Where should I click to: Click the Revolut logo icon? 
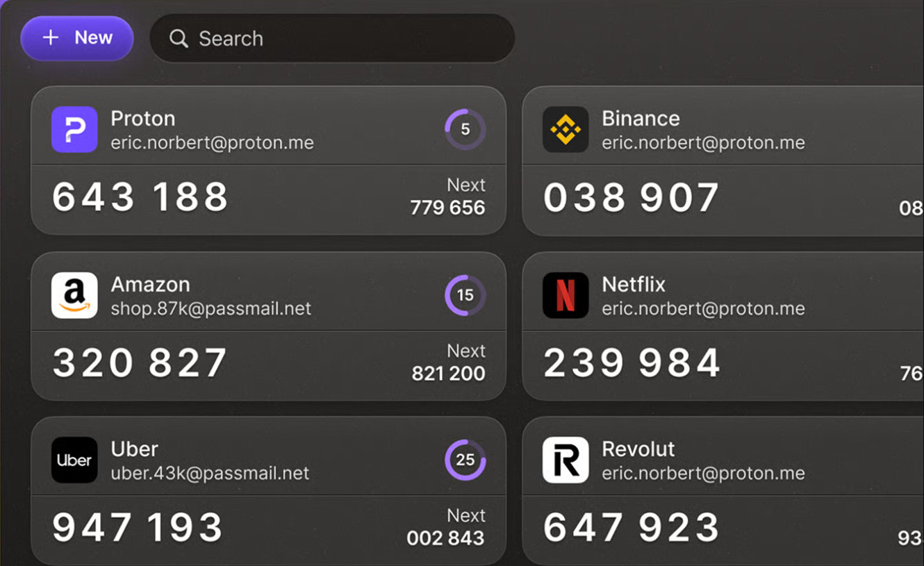pos(565,460)
